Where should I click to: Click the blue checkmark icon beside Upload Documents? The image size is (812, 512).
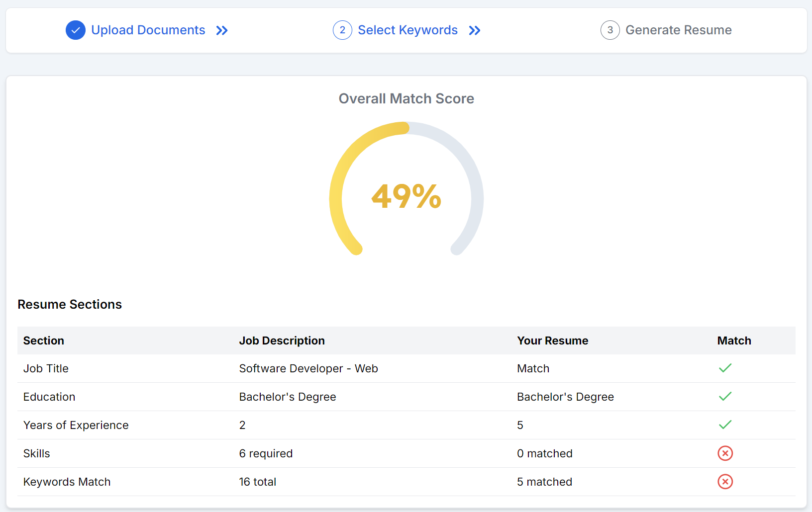coord(76,30)
